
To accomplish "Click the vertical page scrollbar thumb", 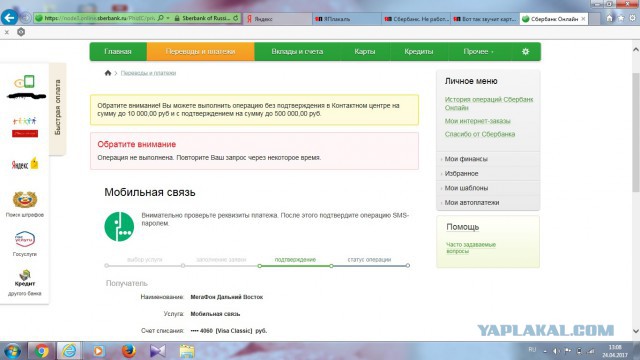I will click(636, 133).
